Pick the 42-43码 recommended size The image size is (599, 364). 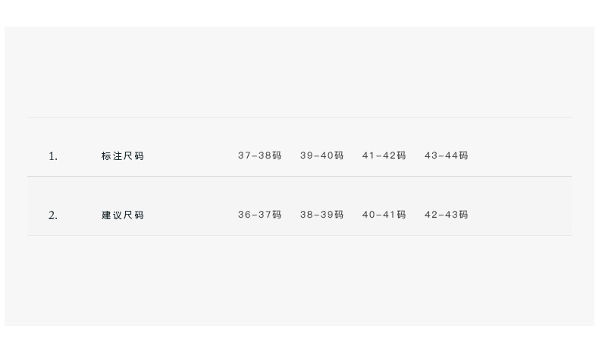tap(446, 215)
